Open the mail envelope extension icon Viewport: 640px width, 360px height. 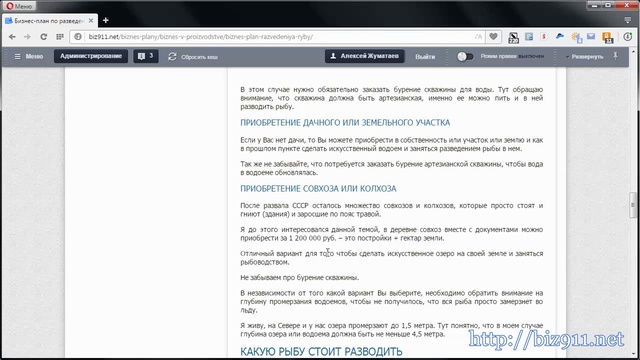591,36
